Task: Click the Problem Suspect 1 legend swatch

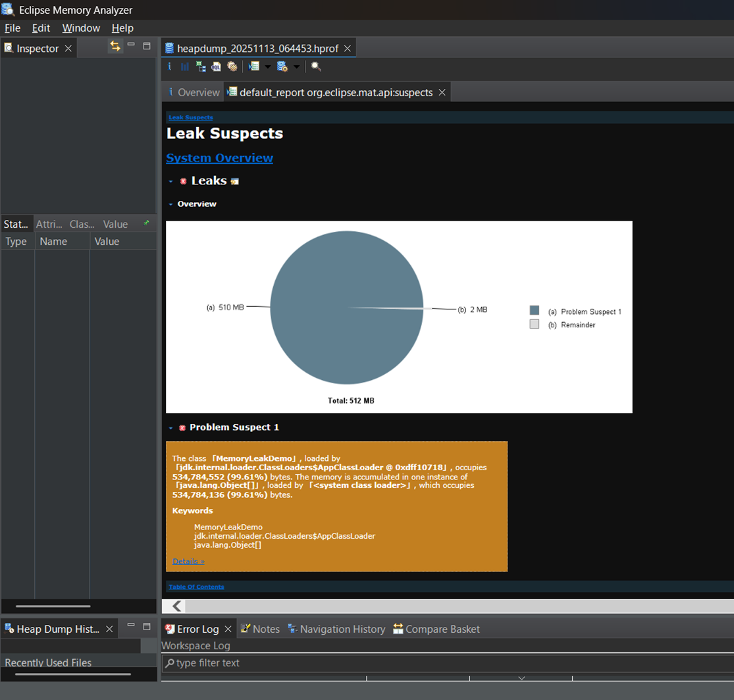Action: [535, 311]
